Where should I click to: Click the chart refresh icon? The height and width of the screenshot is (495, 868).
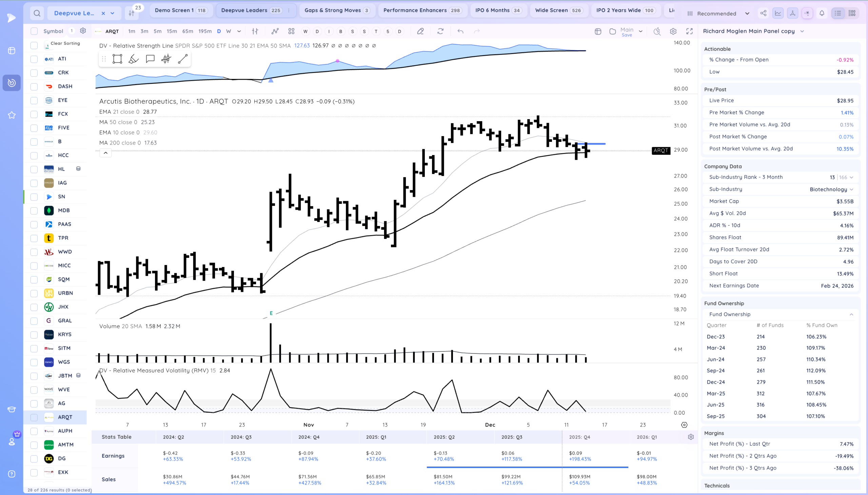pyautogui.click(x=440, y=31)
